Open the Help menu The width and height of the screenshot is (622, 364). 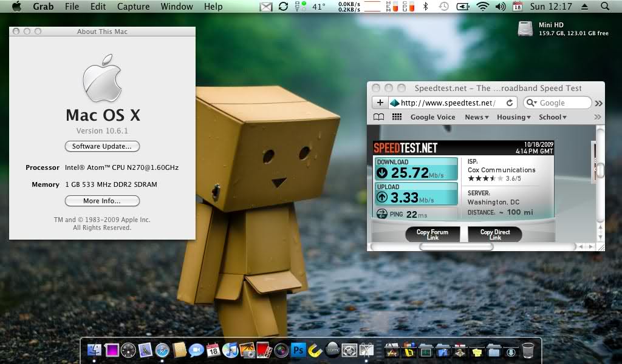point(213,6)
